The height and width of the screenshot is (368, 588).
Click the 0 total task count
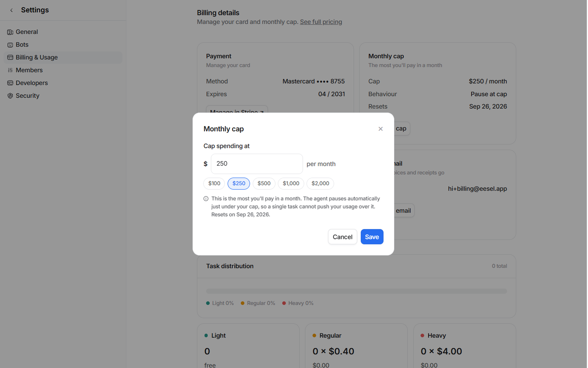(x=499, y=266)
